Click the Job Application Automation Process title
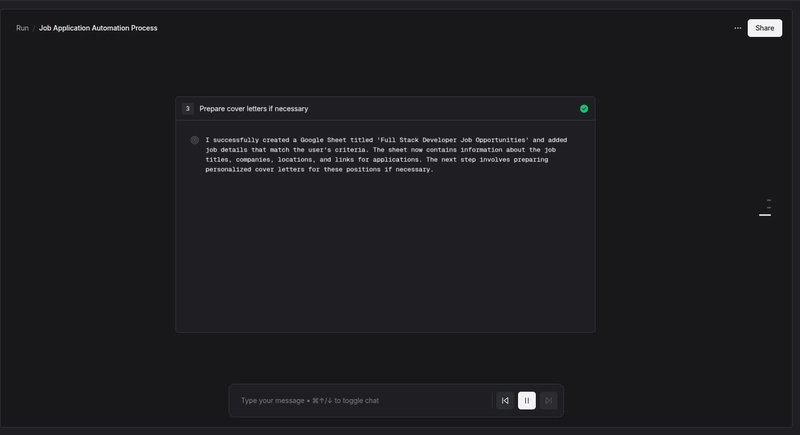Image resolution: width=800 pixels, height=435 pixels. (98, 28)
